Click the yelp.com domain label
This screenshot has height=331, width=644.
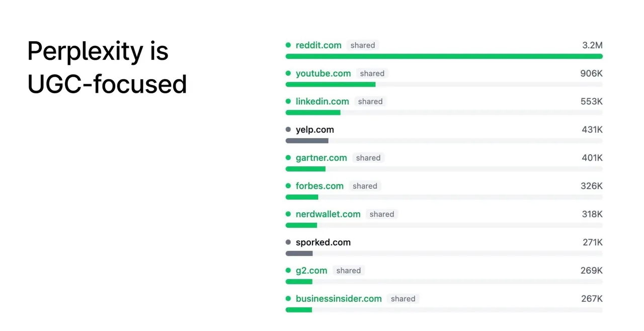[314, 130]
